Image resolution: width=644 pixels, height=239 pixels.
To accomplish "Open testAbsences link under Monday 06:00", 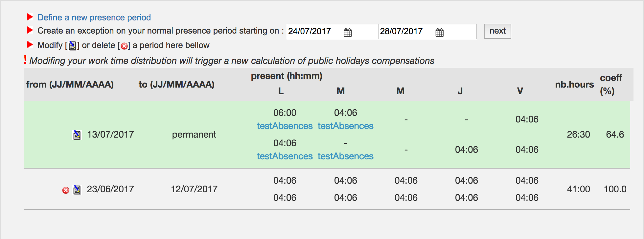I will coord(285,126).
